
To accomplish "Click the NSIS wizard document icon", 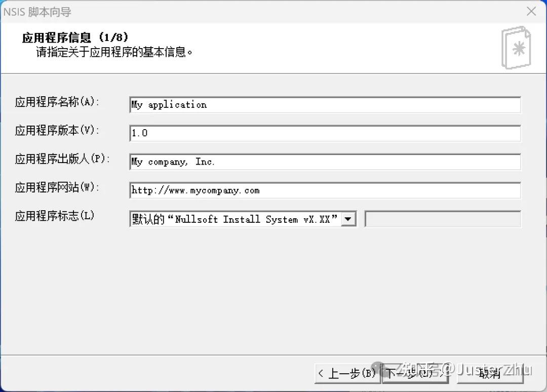I will pyautogui.click(x=515, y=47).
